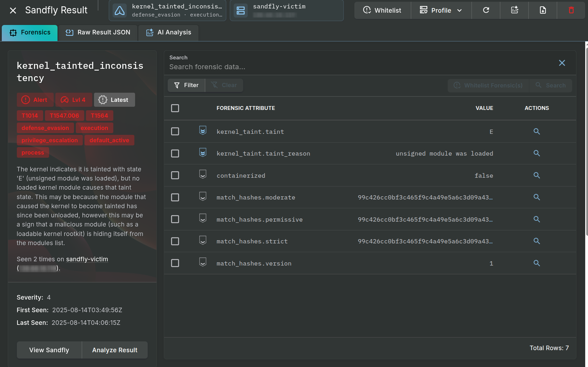Click the kernel_tainted_inconsistency sandfly card in header
Screen dimensions: 588x367
(x=168, y=11)
